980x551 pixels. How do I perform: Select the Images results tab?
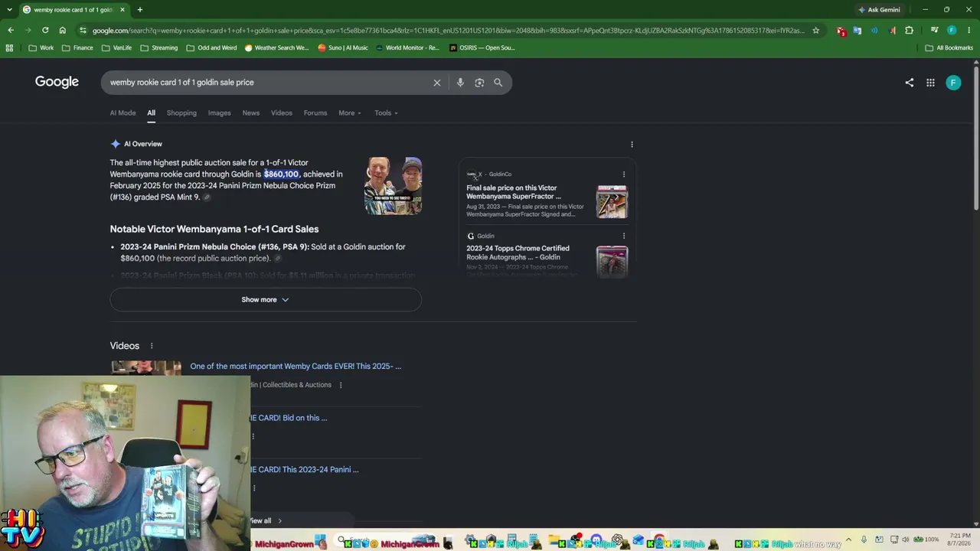point(219,113)
